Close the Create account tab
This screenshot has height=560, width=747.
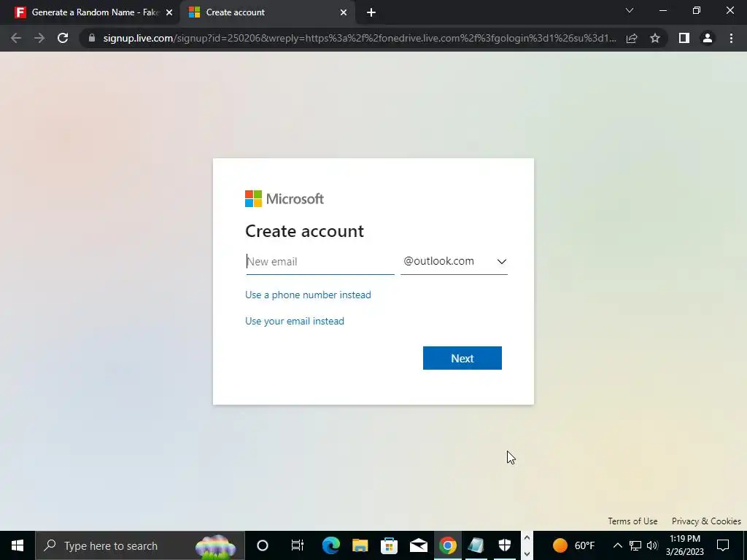(x=344, y=12)
